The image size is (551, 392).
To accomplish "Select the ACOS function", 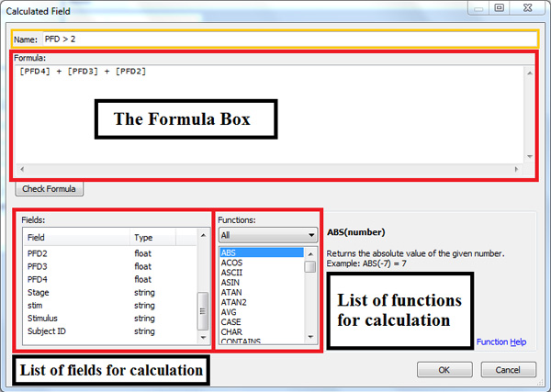I will click(x=262, y=263).
